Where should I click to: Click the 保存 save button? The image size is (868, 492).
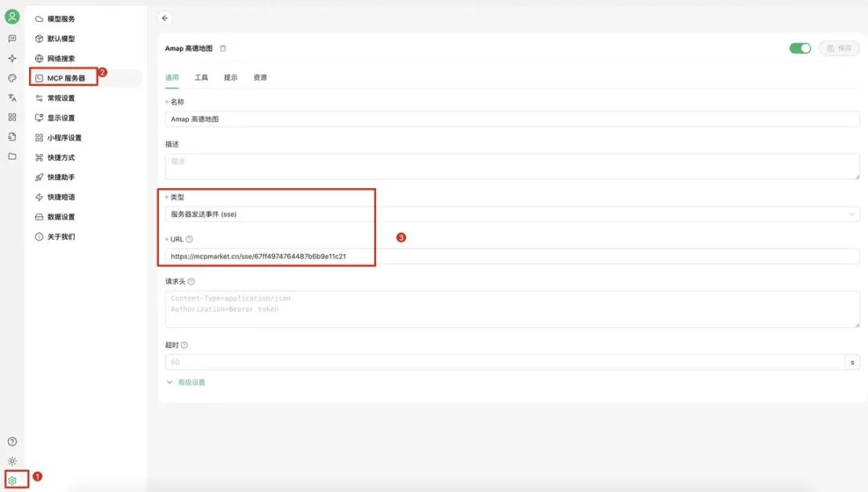click(x=839, y=48)
